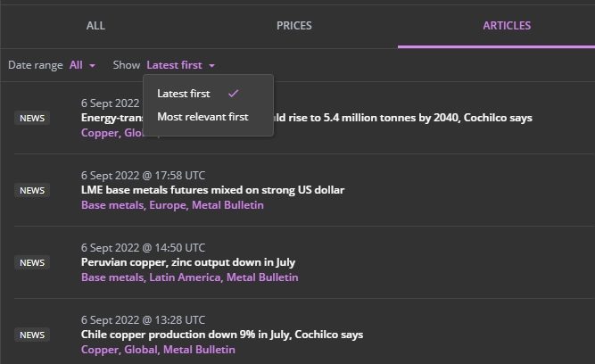595x364 pixels.
Task: Click NEWS badge beside LME base metals article
Action: 32,190
